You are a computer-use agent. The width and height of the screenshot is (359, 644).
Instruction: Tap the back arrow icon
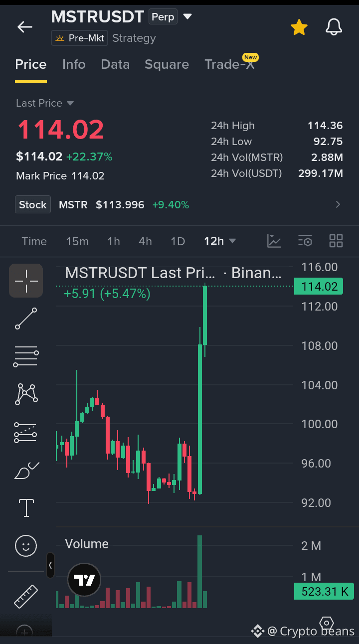pos(24,27)
